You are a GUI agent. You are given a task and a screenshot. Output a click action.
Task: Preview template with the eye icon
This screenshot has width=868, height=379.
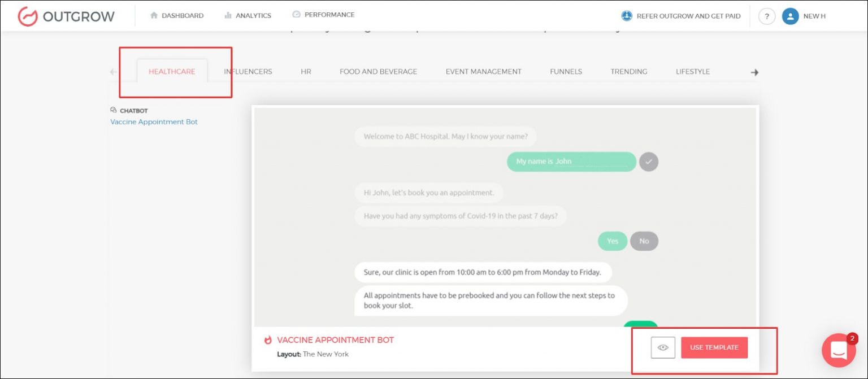(x=663, y=347)
